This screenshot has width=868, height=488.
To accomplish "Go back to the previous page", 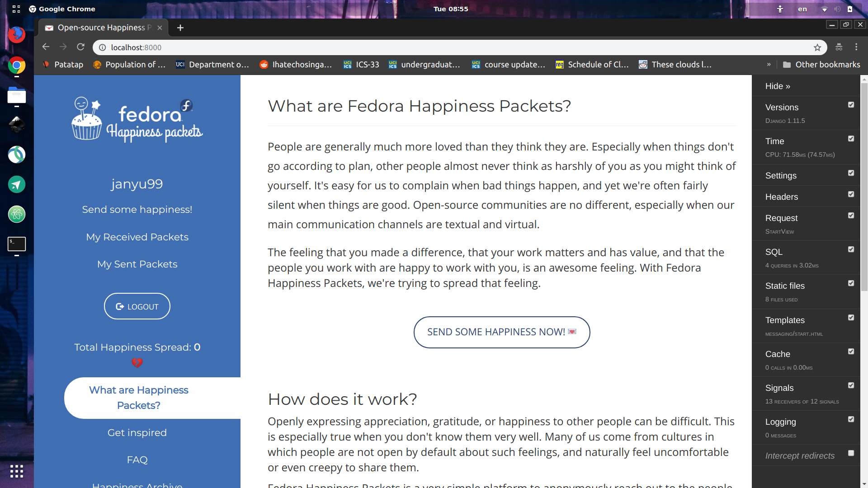I will [46, 47].
